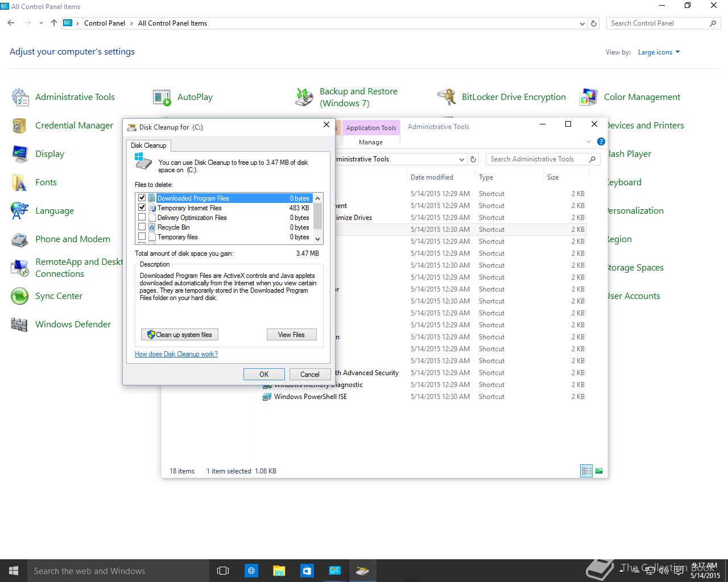Refresh the Administrative Tools address bar
Image resolution: width=728 pixels, height=582 pixels.
[473, 159]
